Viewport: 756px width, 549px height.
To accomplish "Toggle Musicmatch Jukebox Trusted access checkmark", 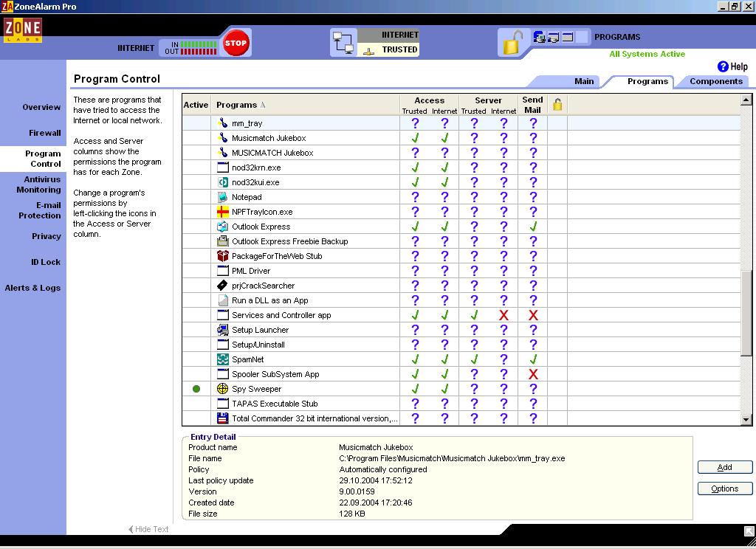I will point(415,138).
